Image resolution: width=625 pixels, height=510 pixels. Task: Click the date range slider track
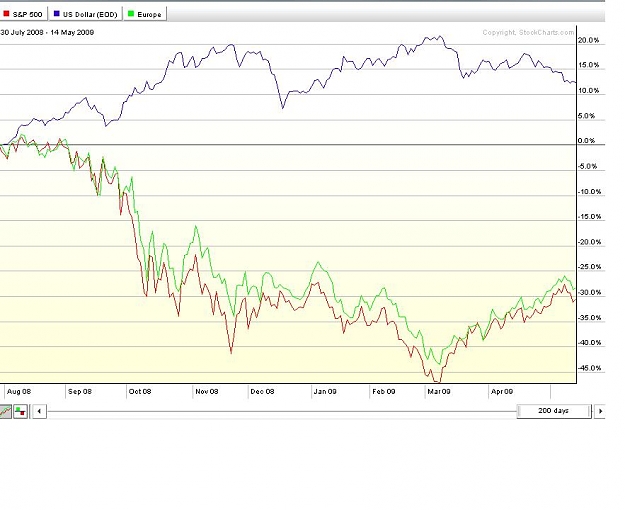[282, 411]
